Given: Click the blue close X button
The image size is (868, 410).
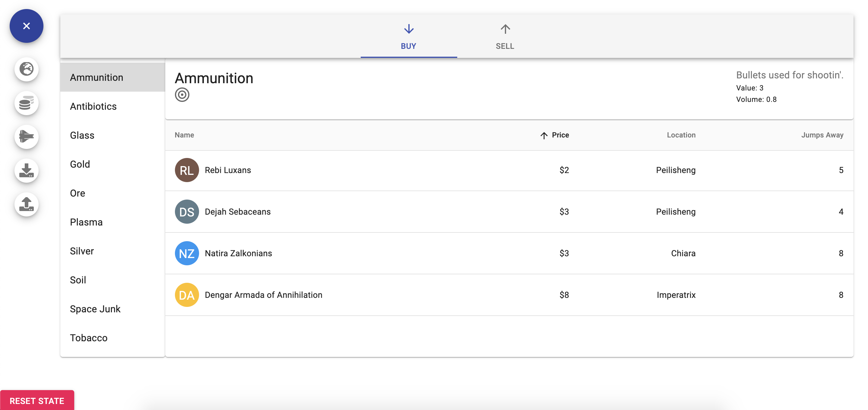Looking at the screenshot, I should pyautogui.click(x=26, y=26).
